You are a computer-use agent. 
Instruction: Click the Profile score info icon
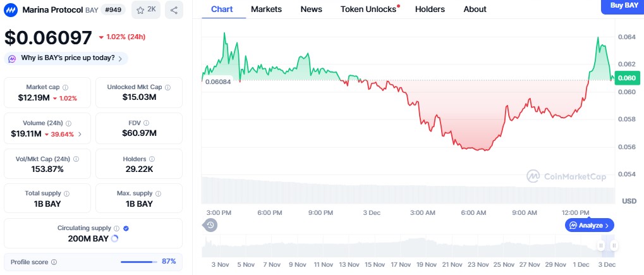pyautogui.click(x=54, y=262)
